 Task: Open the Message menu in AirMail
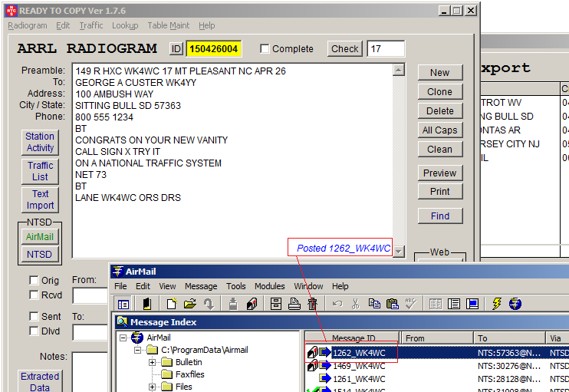201,286
